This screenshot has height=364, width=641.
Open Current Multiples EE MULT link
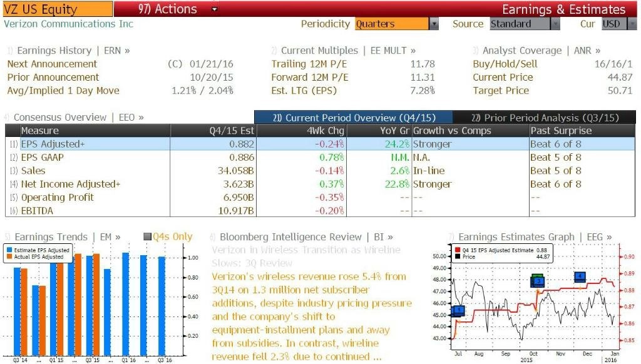coord(348,51)
